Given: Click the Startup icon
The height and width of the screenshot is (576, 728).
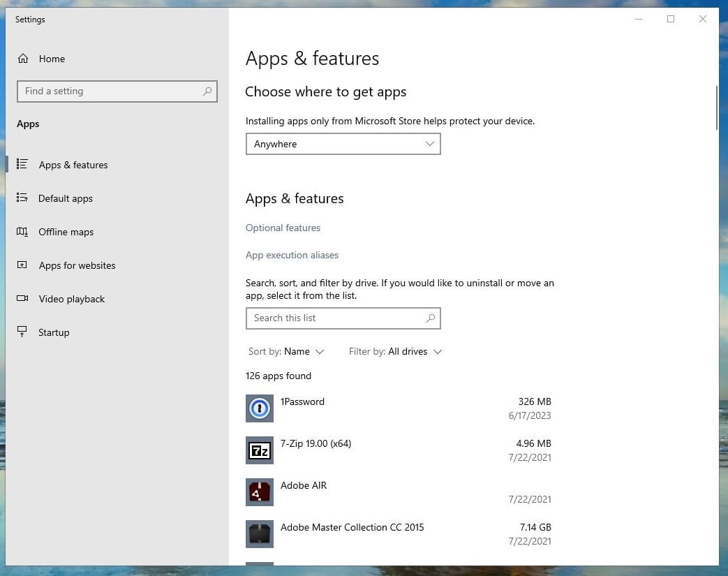Looking at the screenshot, I should click(x=22, y=332).
